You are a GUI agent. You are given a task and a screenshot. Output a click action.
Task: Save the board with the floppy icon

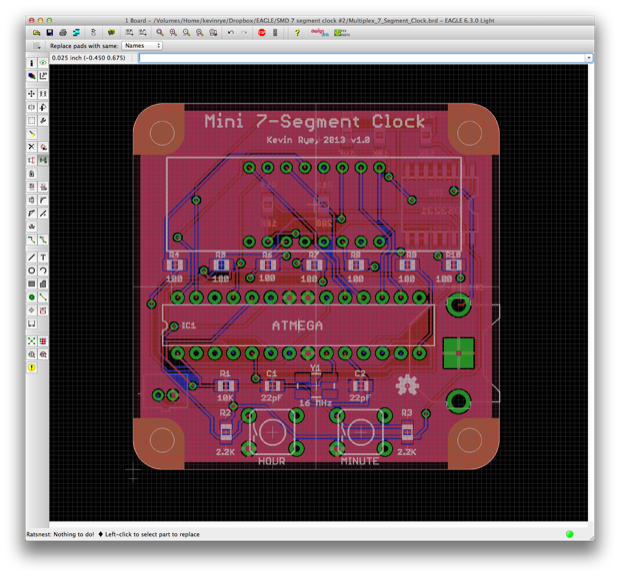(x=50, y=32)
